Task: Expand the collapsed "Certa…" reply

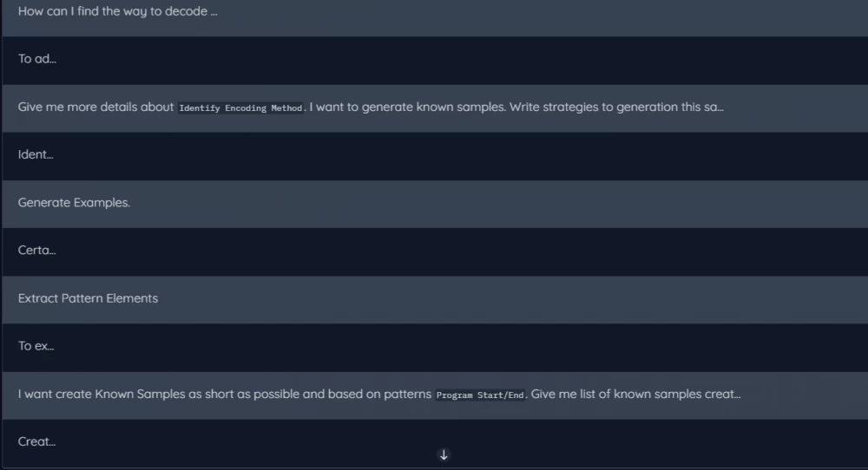Action: pyautogui.click(x=37, y=251)
